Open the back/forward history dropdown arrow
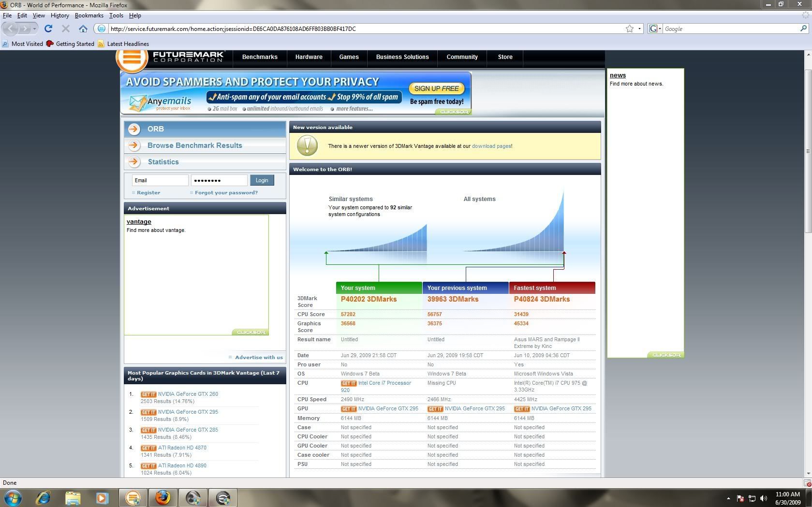 (x=34, y=29)
